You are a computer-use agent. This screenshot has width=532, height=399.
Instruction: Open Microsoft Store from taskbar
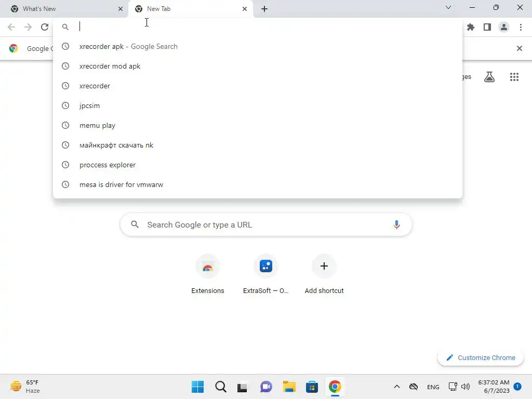(x=312, y=387)
